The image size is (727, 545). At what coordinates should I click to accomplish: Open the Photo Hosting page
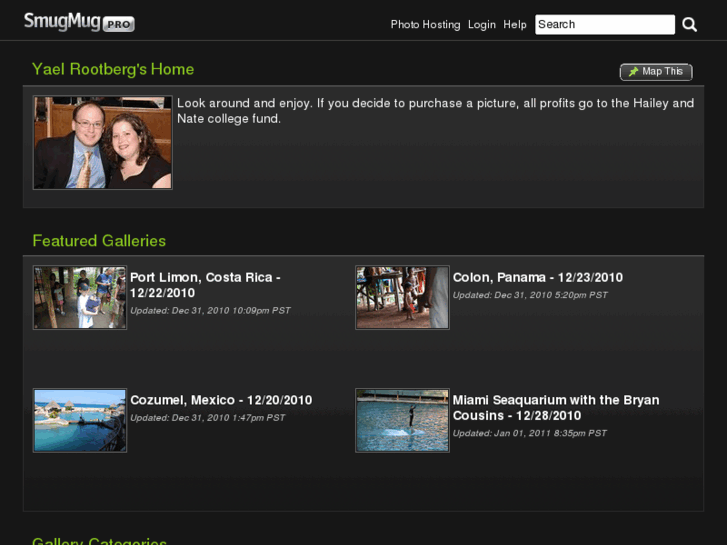[x=425, y=25]
